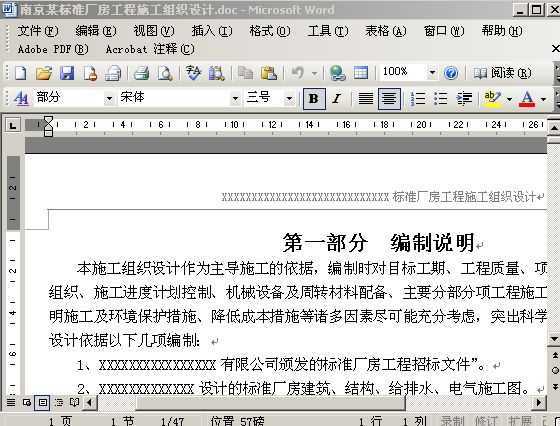
Task: Toggle bold formatting
Action: (314, 99)
